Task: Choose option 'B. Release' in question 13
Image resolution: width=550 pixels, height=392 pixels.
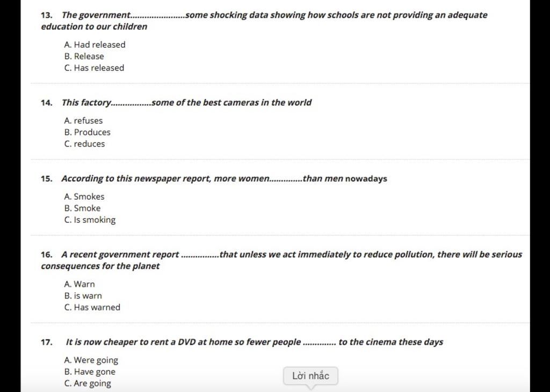Action: 84,56
